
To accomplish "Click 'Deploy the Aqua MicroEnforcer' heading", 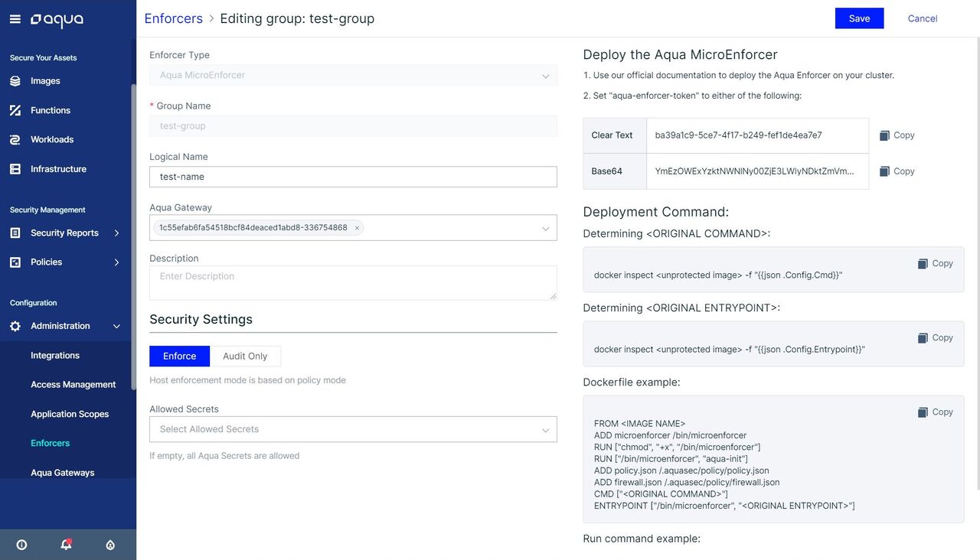I will click(680, 55).
